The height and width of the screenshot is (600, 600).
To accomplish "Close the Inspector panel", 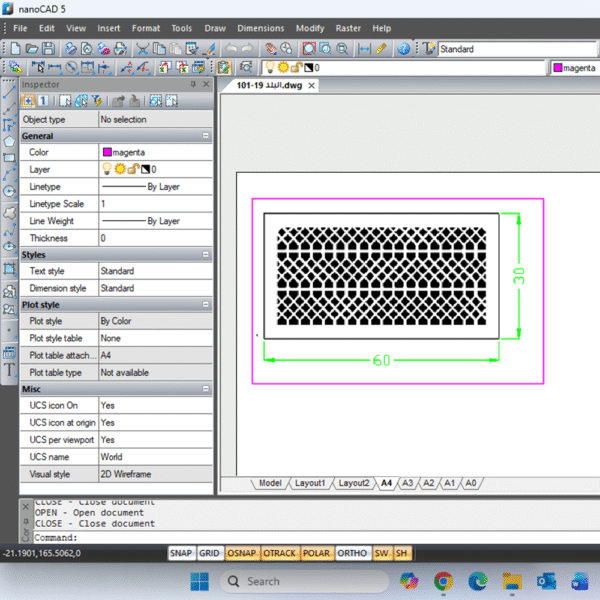I will click(x=207, y=85).
